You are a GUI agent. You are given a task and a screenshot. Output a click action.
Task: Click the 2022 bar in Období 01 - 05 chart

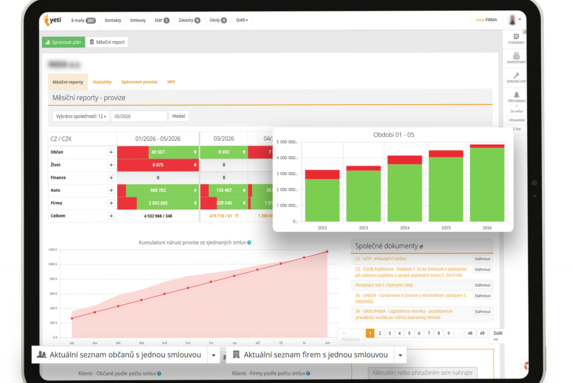pos(322,196)
